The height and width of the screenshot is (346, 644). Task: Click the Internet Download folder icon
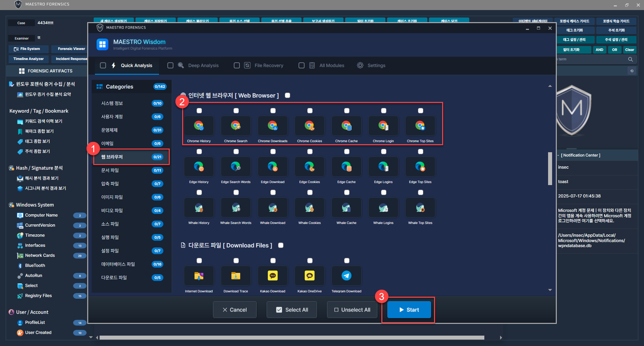click(x=199, y=276)
